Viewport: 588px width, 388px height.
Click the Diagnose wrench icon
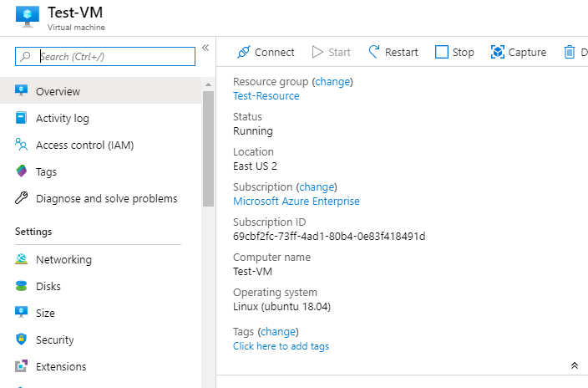point(22,197)
